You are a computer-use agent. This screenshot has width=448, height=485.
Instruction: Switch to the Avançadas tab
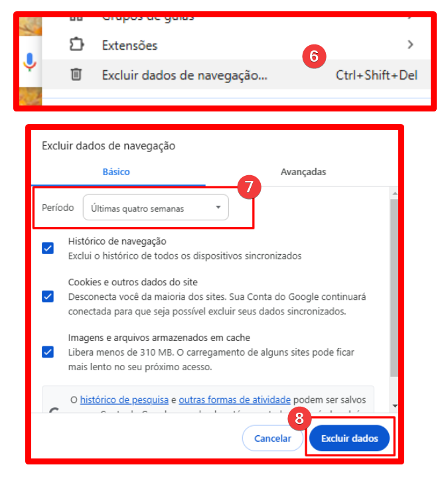pos(303,172)
